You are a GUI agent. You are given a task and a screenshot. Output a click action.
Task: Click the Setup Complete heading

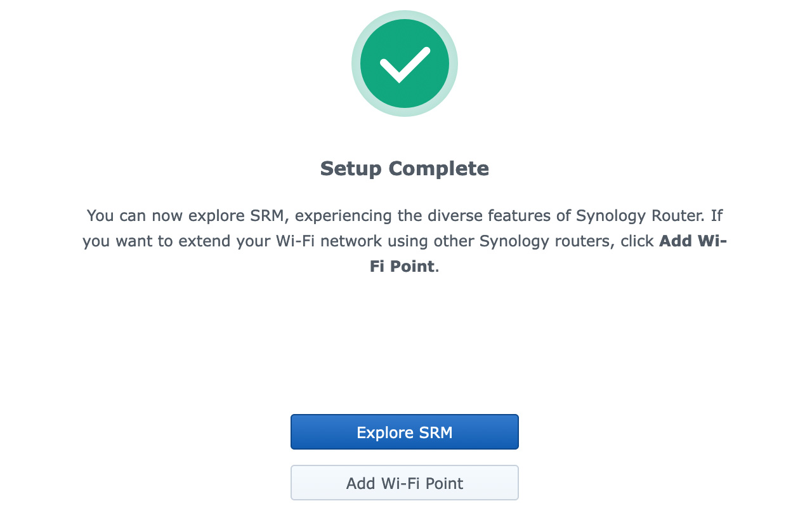[405, 169]
